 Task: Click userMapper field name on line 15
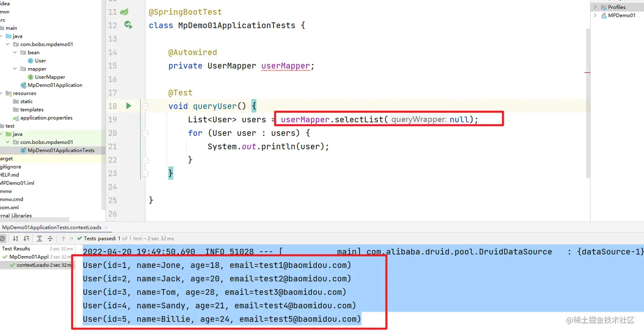tap(285, 66)
